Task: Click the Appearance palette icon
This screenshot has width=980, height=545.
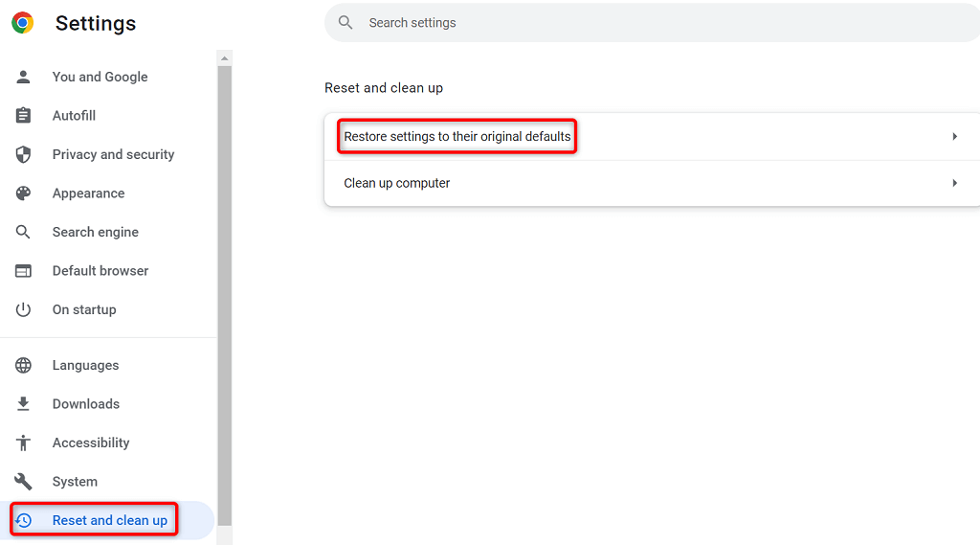Action: [x=23, y=193]
